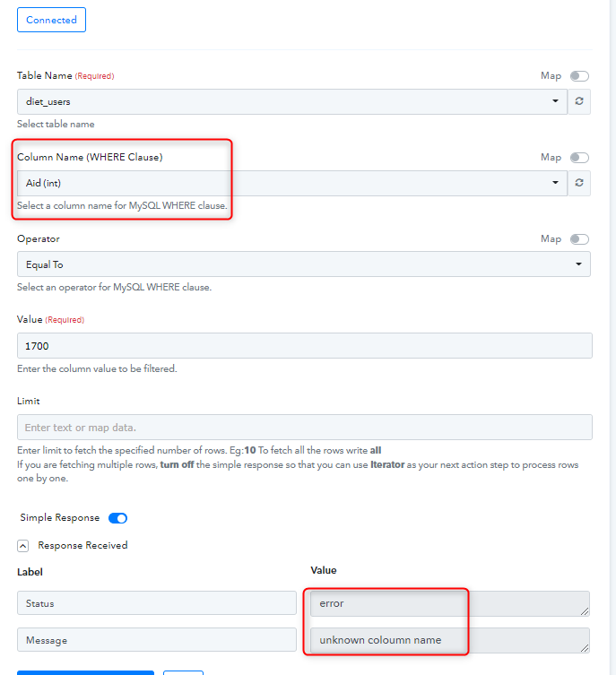
Task: Enable Map for Column Name field
Action: (x=579, y=158)
